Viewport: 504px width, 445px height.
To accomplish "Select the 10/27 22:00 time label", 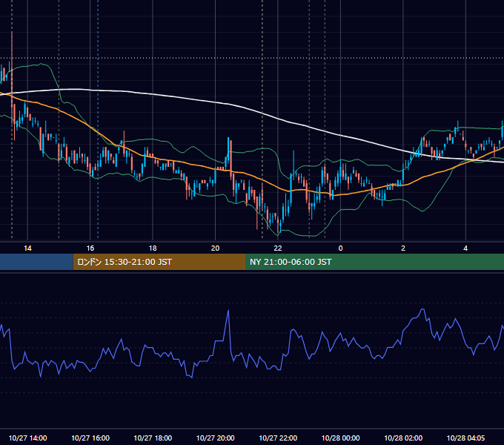I will (278, 438).
